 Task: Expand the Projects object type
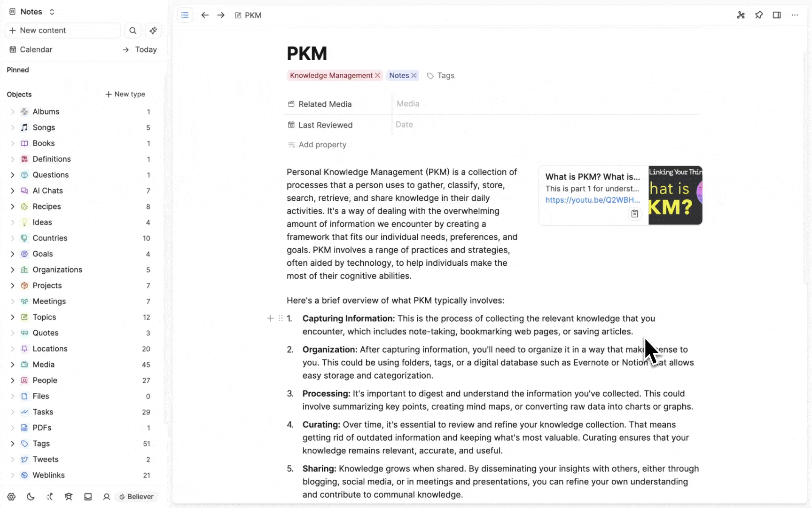(x=13, y=286)
